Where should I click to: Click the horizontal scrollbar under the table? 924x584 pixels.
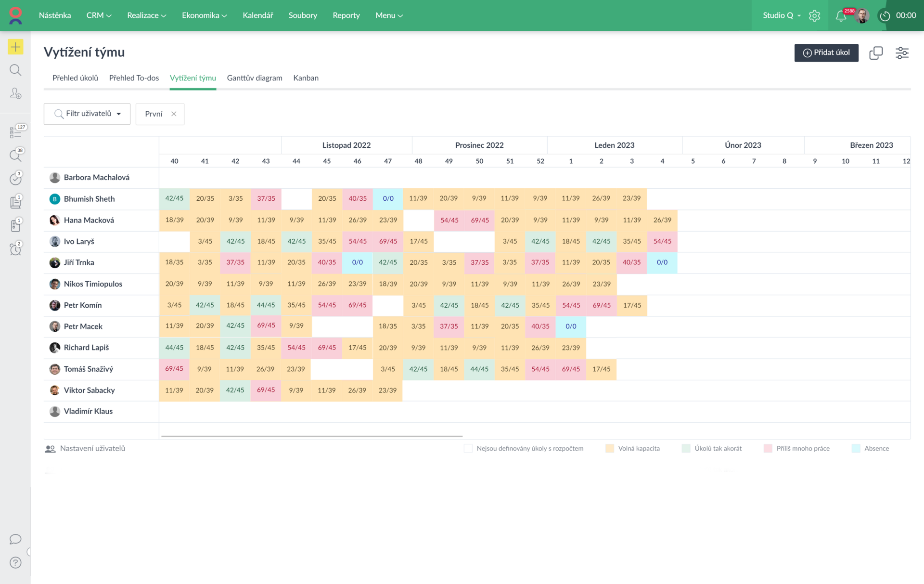click(x=312, y=436)
